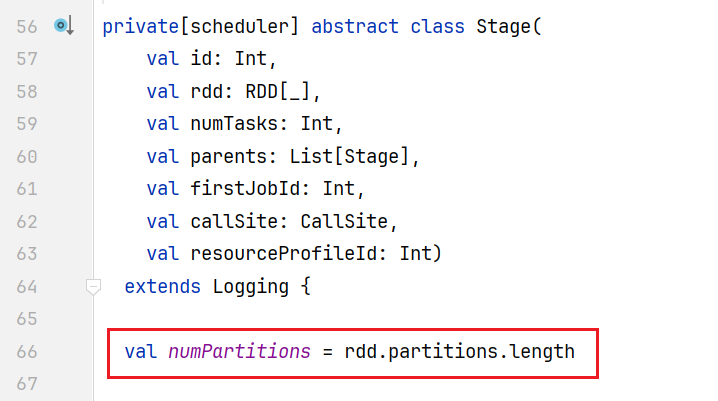The height and width of the screenshot is (401, 718).
Task: Click the firstJobId parameter name
Action: [245, 189]
